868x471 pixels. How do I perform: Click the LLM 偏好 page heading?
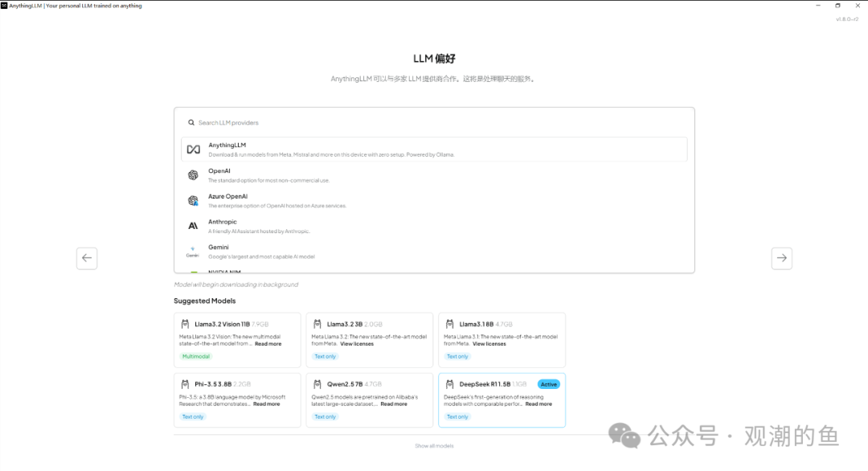tap(434, 58)
